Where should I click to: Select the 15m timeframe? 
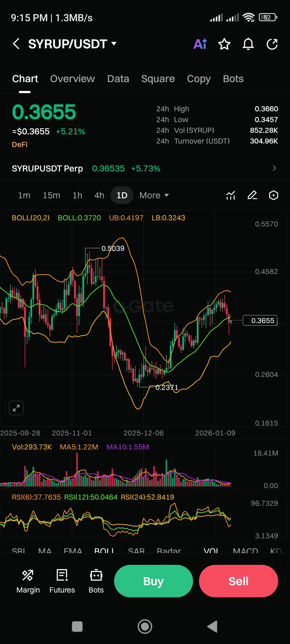[51, 195]
